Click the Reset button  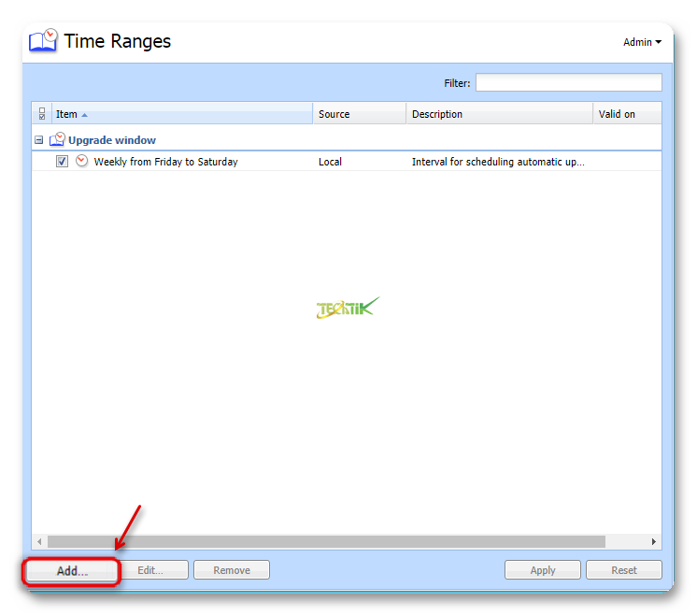624,570
